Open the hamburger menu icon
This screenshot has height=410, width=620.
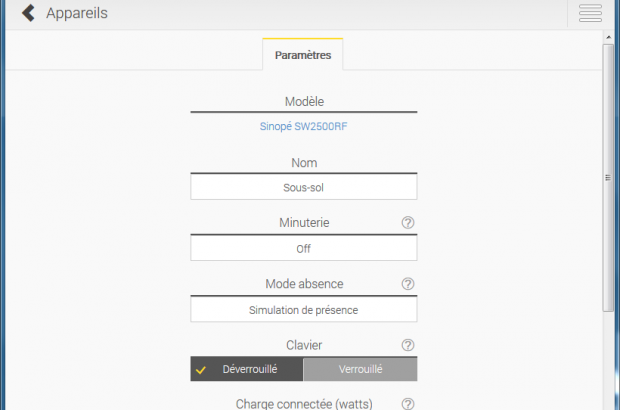tap(590, 13)
